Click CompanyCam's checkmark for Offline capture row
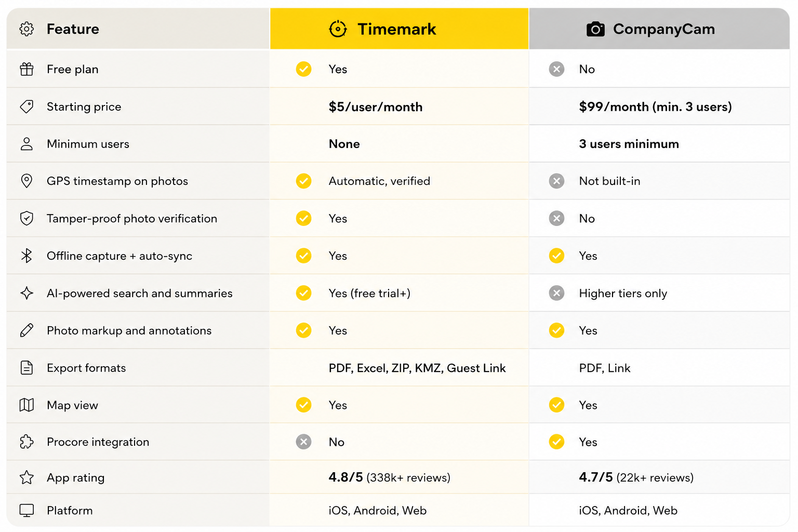 point(556,256)
